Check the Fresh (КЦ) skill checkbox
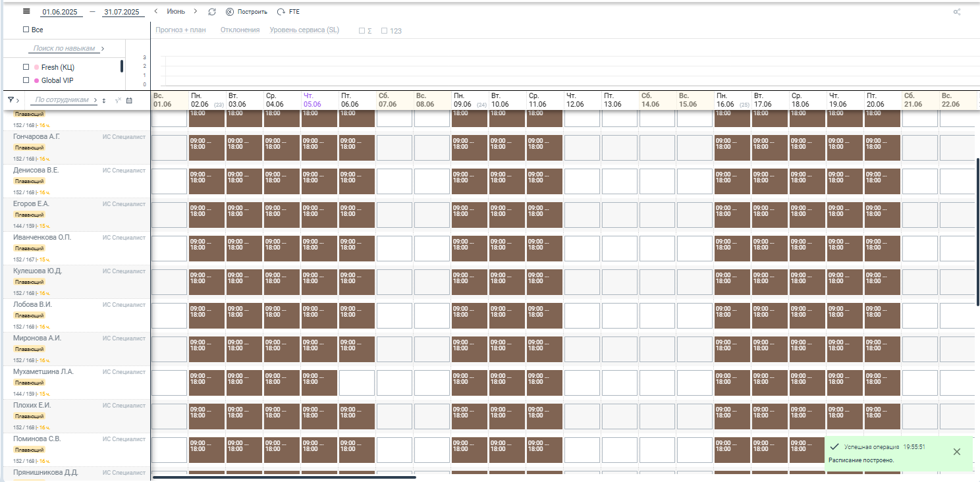980x482 pixels. pyautogui.click(x=26, y=67)
